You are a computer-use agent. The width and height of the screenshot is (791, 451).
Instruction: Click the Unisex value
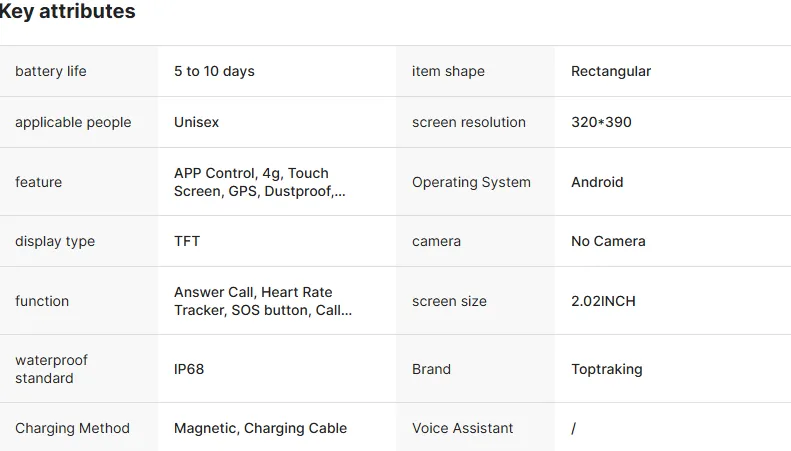tap(196, 122)
